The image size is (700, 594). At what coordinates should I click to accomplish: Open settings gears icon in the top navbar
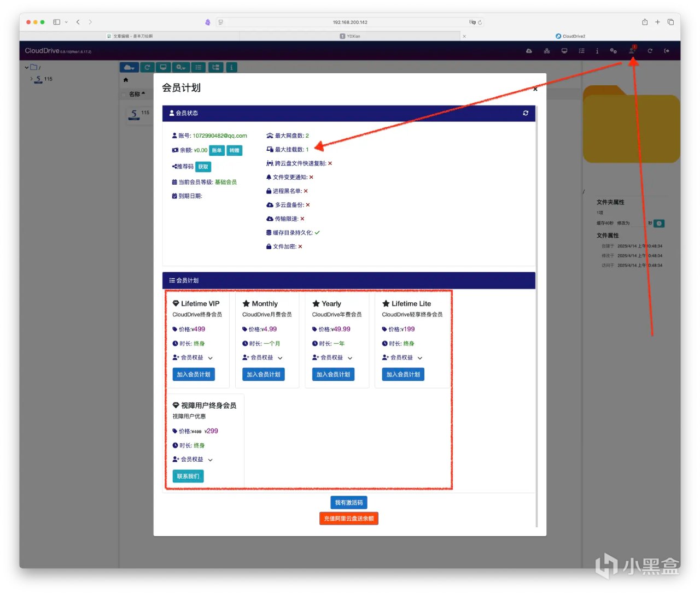(x=614, y=51)
